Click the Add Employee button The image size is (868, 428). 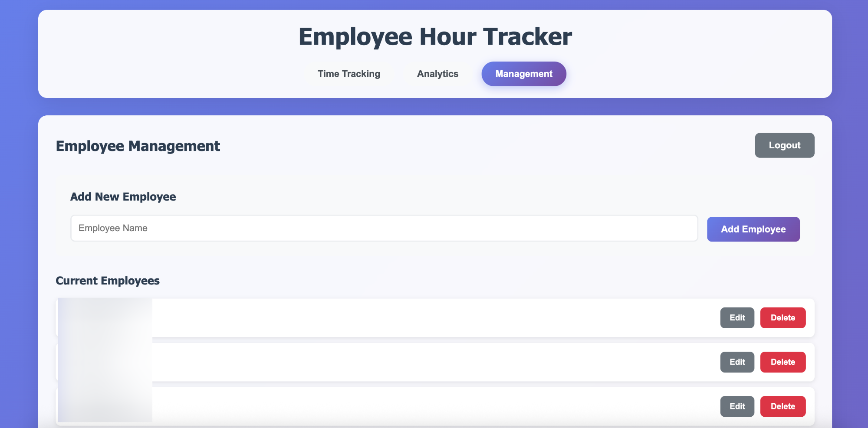(753, 229)
